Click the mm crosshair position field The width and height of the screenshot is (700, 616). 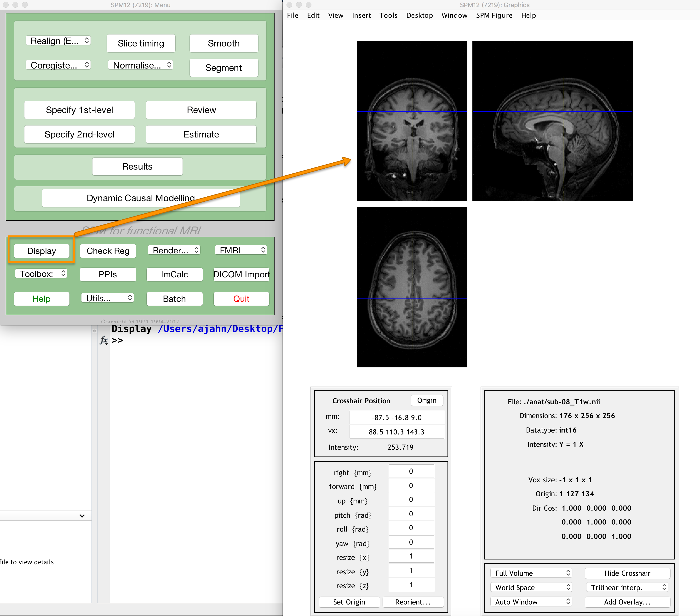pyautogui.click(x=396, y=417)
